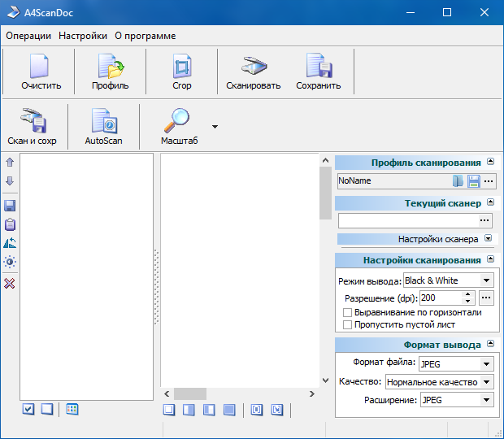Launch the AutoScan tool
The image size is (504, 439).
tap(103, 122)
